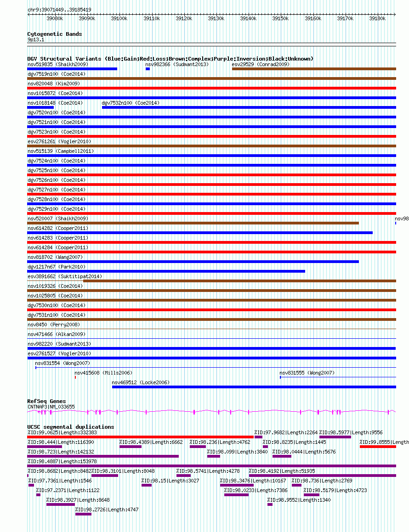
Task: Select %ID:98.3927|Length:8648 duplication
Action: point(78,500)
